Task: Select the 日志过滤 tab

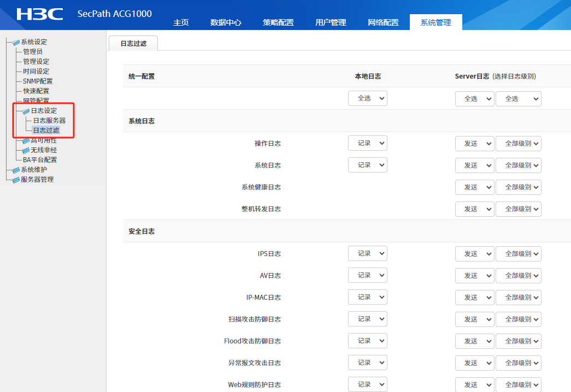Action: pos(133,44)
